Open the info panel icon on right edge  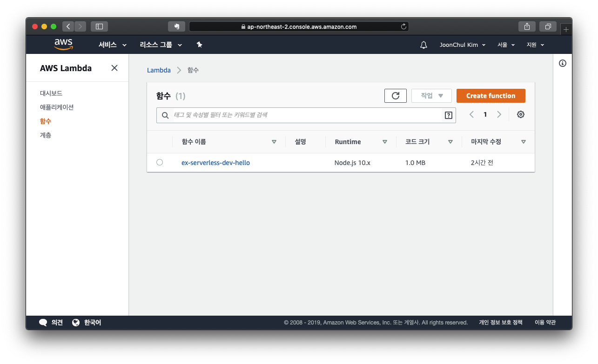click(x=563, y=63)
